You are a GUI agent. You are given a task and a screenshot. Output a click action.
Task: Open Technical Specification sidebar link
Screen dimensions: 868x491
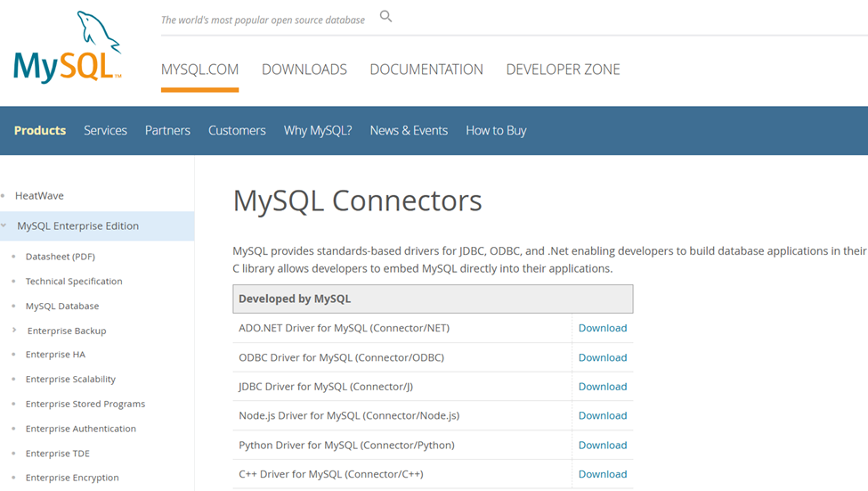click(74, 282)
